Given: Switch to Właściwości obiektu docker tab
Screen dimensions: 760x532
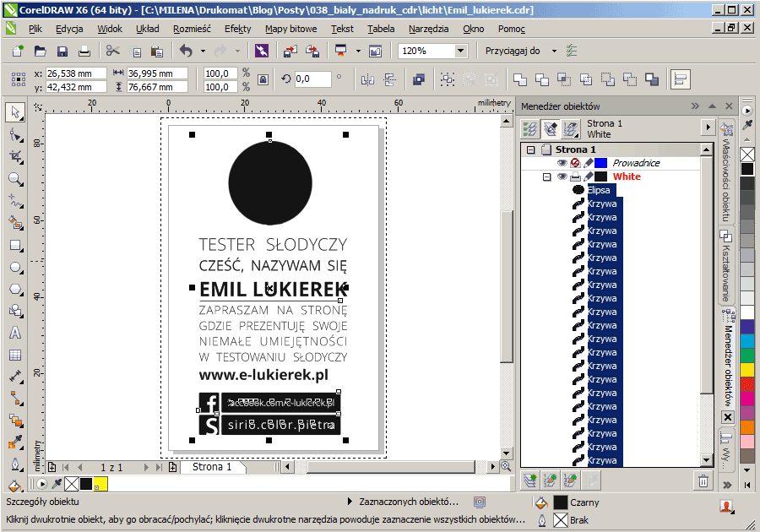Looking at the screenshot, I should point(725,173).
